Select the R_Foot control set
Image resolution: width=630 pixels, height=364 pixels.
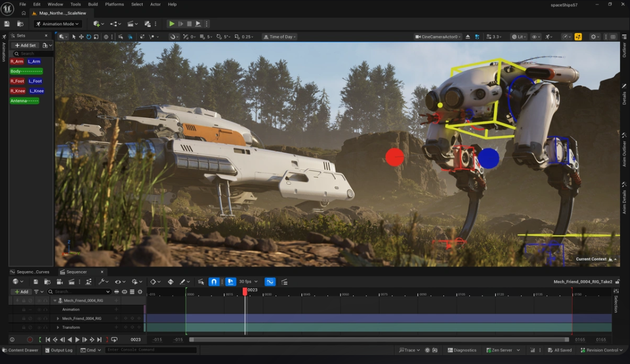click(x=17, y=81)
